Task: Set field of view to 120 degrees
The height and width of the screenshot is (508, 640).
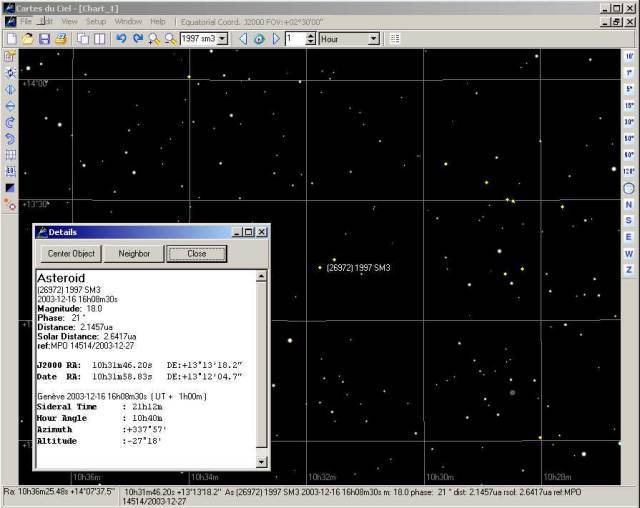Action: pos(629,171)
